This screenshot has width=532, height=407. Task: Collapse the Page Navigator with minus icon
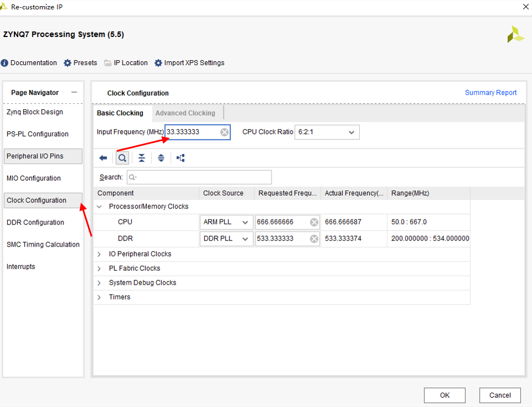[x=75, y=92]
